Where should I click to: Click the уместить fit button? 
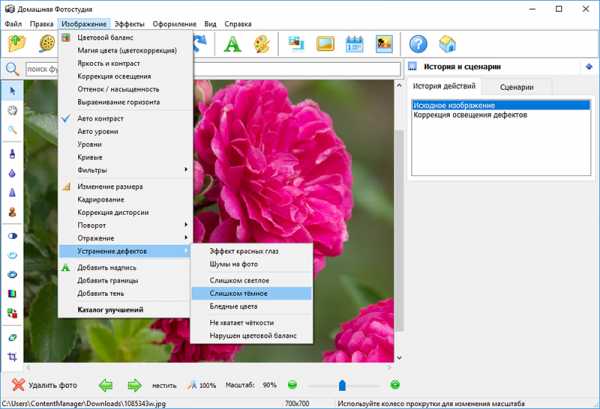coord(164,385)
